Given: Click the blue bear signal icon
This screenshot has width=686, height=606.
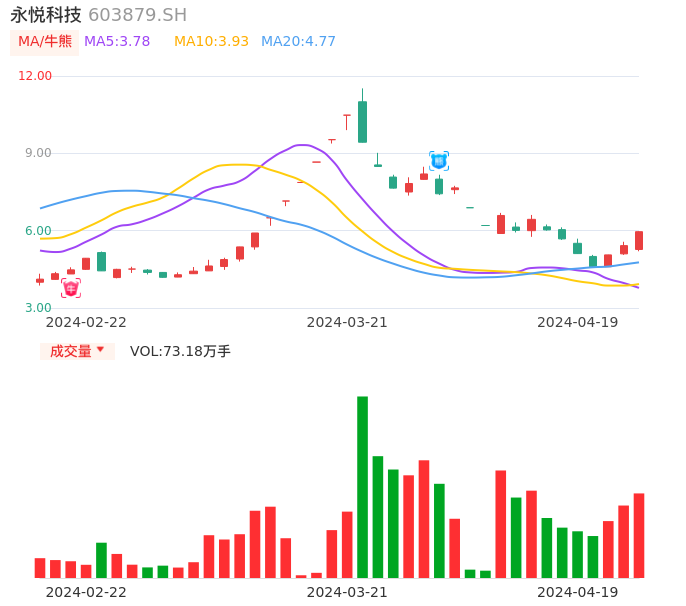Looking at the screenshot, I should click(x=439, y=161).
